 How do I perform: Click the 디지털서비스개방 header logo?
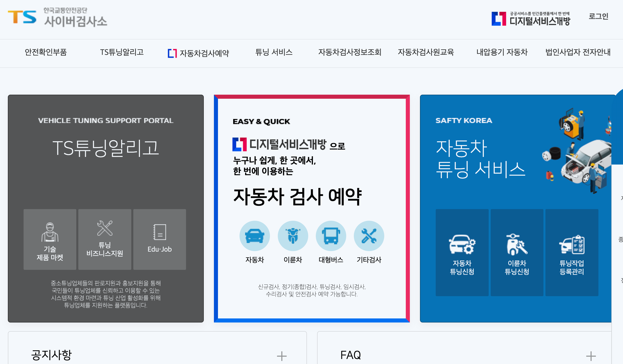pos(531,19)
